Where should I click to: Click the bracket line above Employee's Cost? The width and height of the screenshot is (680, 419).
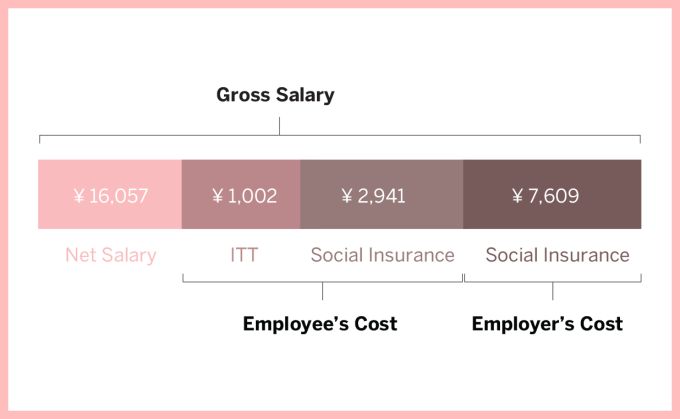pyautogui.click(x=260, y=281)
